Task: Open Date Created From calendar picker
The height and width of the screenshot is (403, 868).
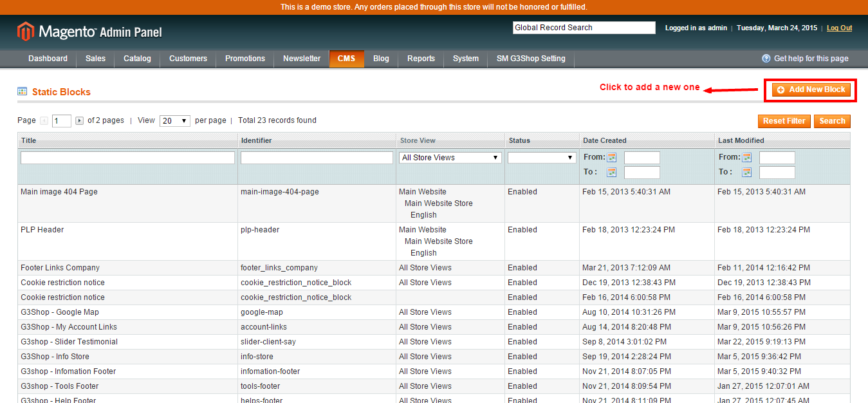Action: click(612, 158)
